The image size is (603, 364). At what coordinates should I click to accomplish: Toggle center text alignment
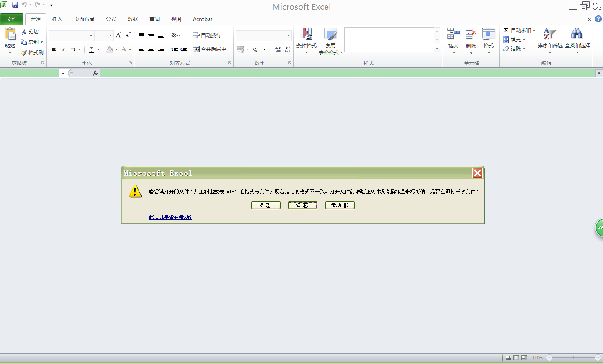pyautogui.click(x=151, y=49)
